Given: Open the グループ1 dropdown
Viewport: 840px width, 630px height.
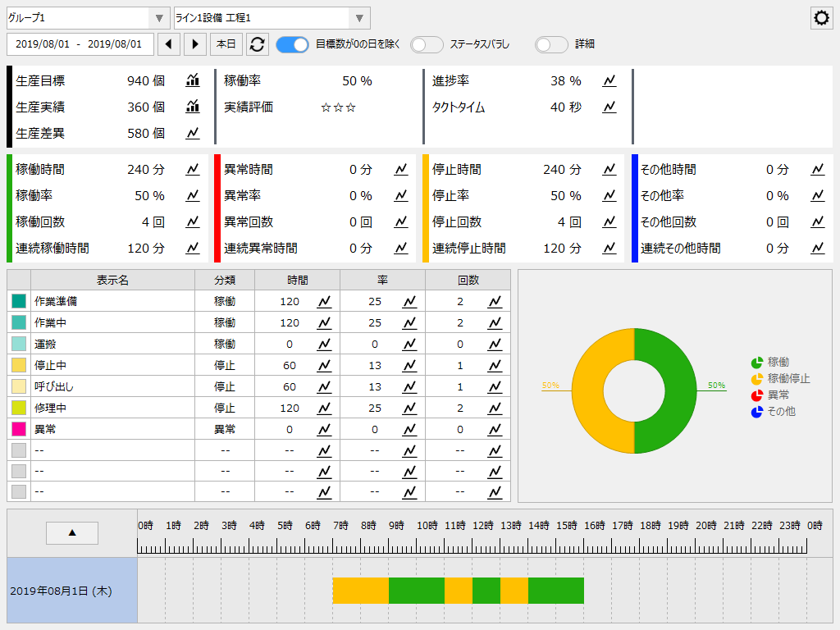Looking at the screenshot, I should pos(157,17).
